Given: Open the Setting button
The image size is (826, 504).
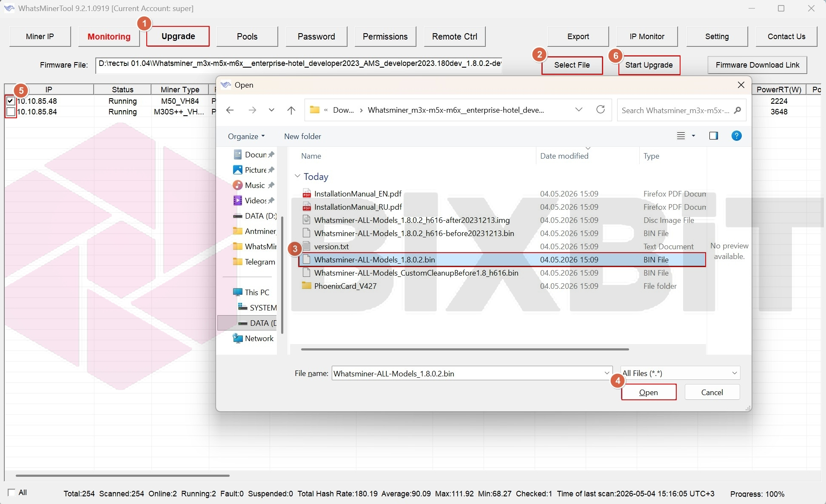Looking at the screenshot, I should pyautogui.click(x=717, y=37).
